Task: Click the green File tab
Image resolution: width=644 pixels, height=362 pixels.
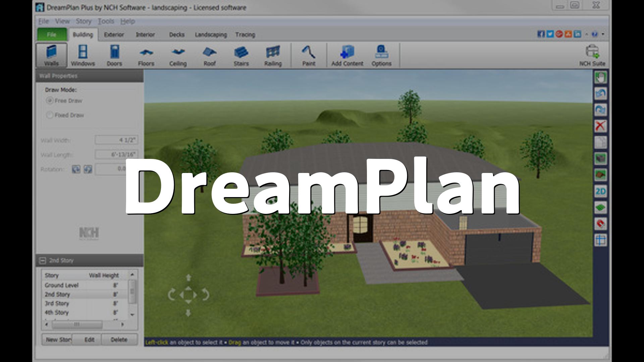Action: [x=52, y=35]
